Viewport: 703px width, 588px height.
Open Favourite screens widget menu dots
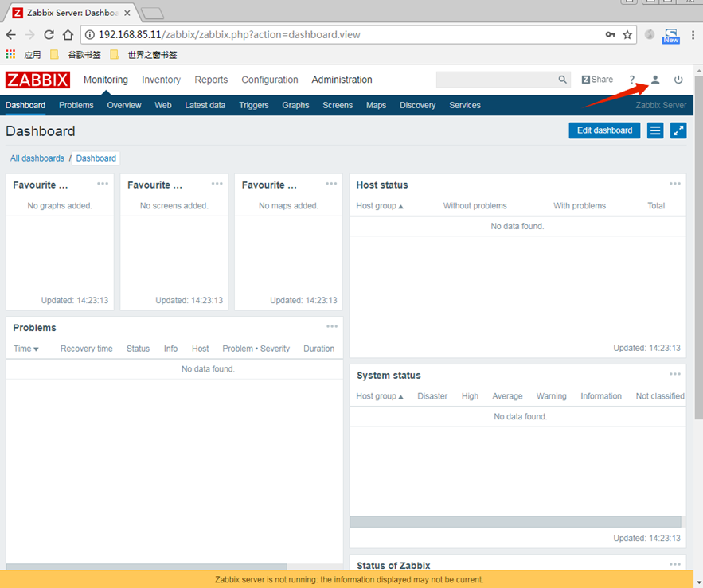click(x=217, y=184)
